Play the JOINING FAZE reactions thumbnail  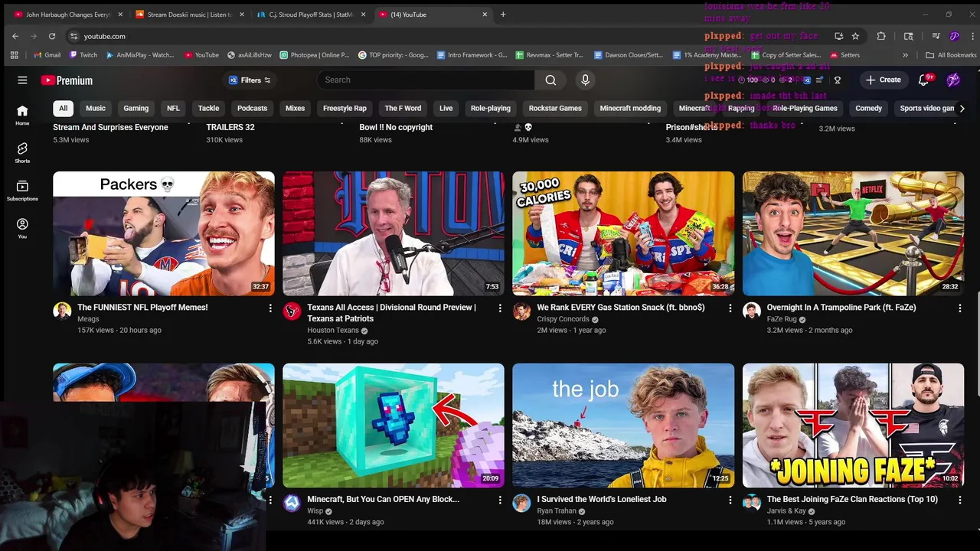853,425
